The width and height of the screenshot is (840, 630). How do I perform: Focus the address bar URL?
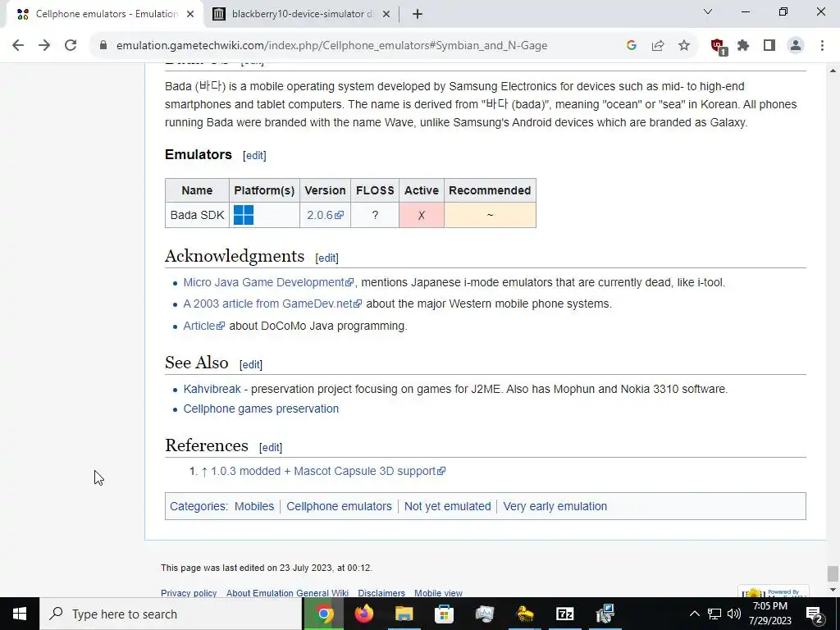click(x=331, y=46)
